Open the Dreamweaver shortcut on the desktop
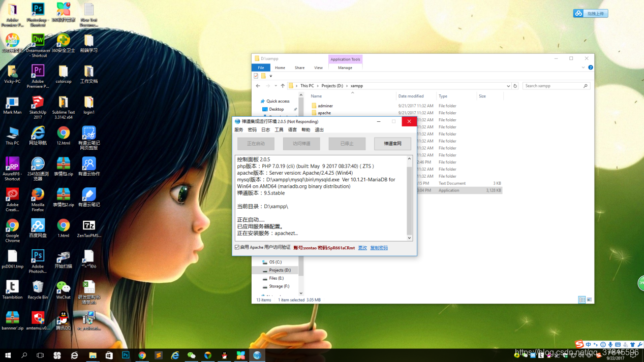Viewport: 644px width, 362px height. (x=38, y=45)
